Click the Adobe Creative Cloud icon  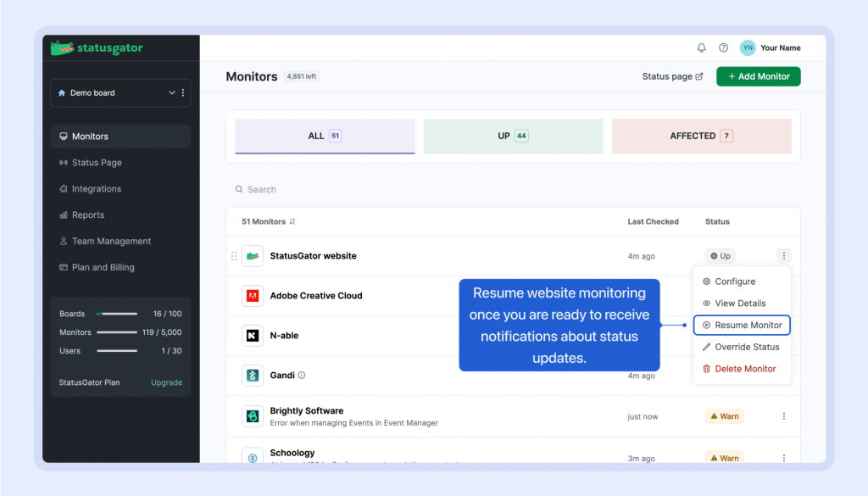click(253, 296)
